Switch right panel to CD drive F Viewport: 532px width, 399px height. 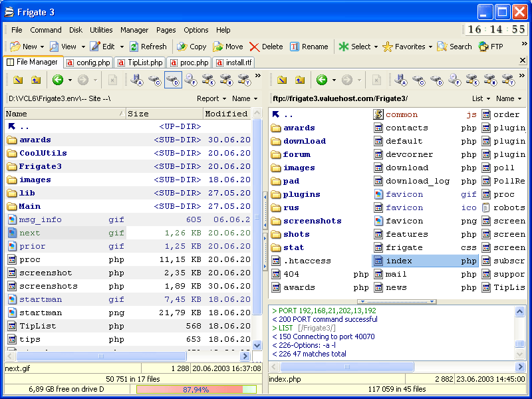[x=455, y=80]
